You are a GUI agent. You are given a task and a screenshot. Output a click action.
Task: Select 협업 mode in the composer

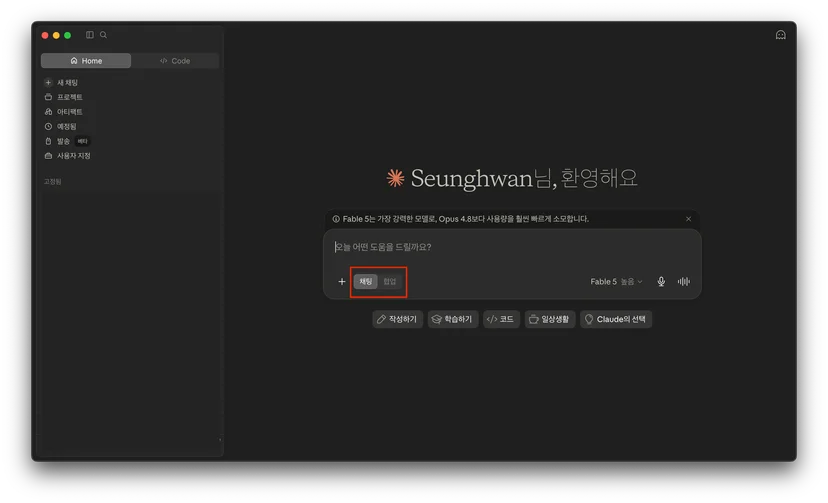point(390,281)
